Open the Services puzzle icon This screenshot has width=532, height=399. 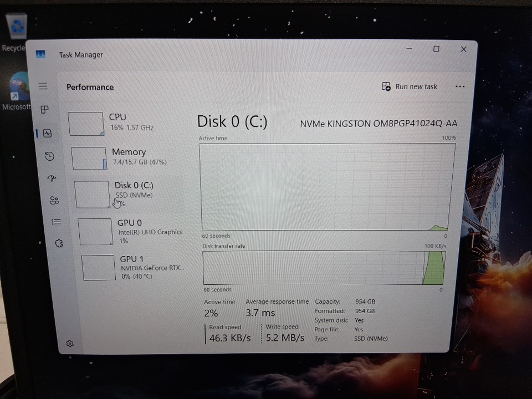(59, 243)
